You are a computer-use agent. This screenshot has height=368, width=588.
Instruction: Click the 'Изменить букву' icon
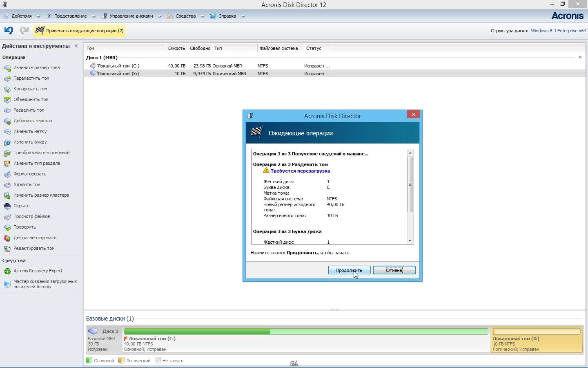pos(7,142)
